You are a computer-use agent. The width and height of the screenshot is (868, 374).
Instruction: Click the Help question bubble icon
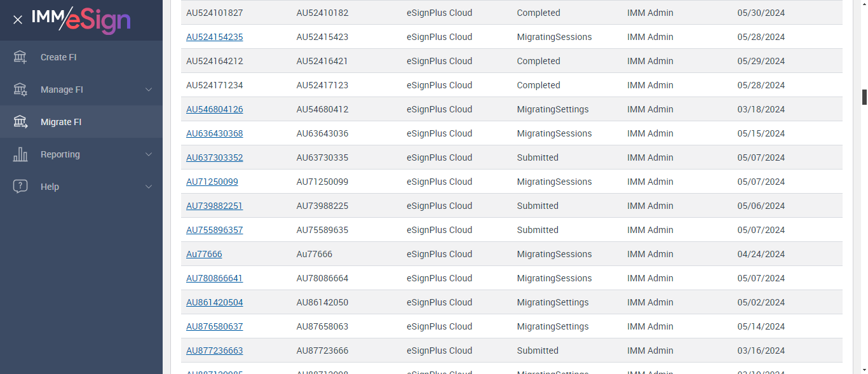click(x=20, y=187)
